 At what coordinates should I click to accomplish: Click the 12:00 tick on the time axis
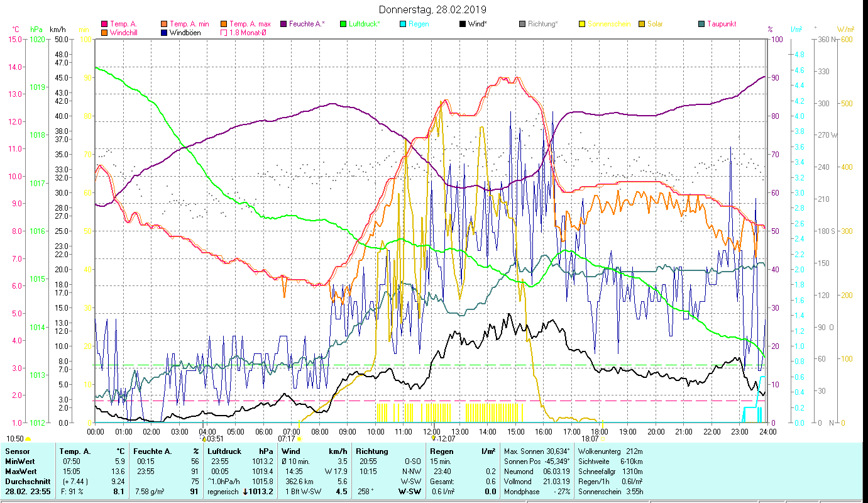432,431
